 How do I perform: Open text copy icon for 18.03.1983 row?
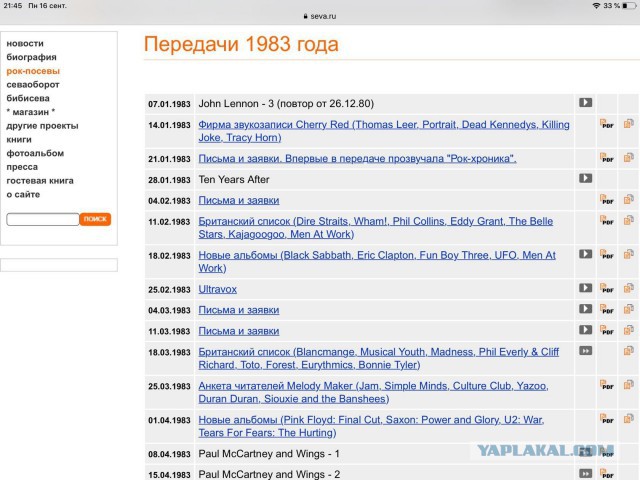[629, 351]
